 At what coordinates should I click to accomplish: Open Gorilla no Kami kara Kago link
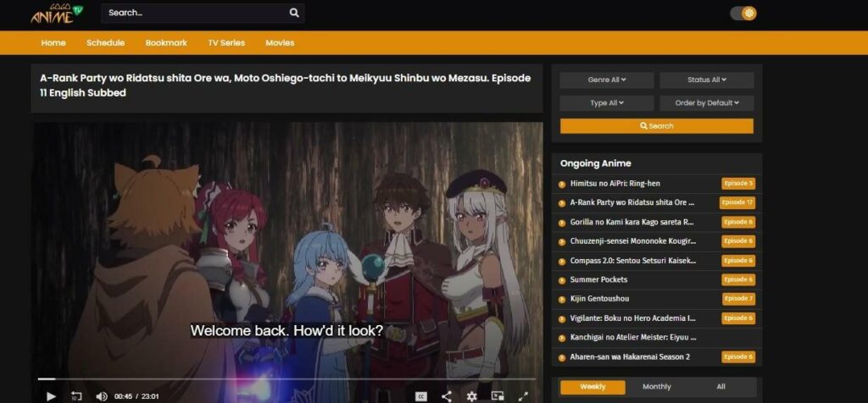tap(632, 222)
